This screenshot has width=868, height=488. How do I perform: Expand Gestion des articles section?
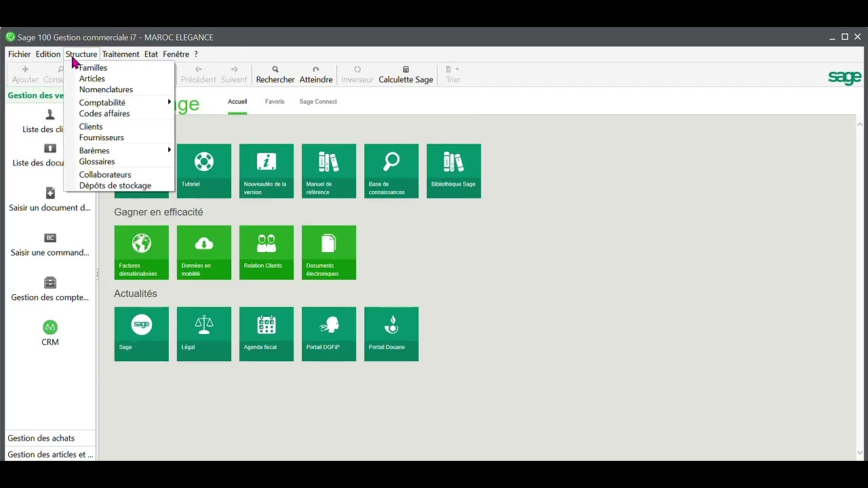(x=50, y=454)
